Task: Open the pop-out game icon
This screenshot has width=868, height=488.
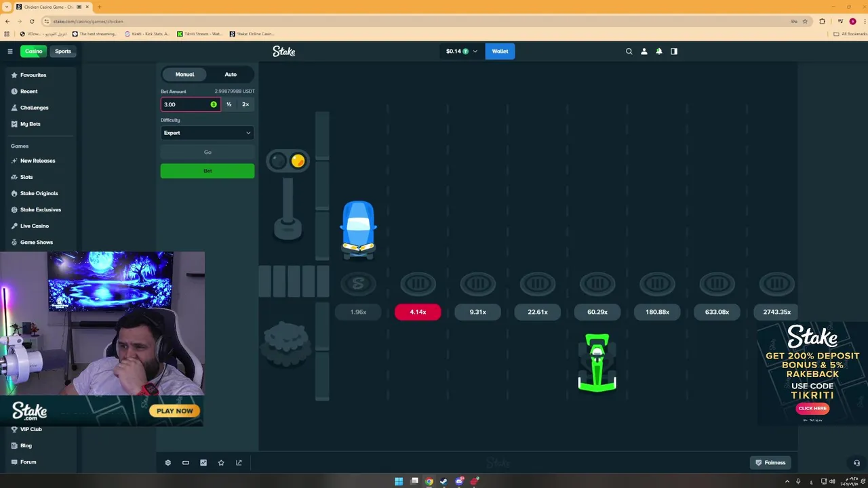Action: pyautogui.click(x=239, y=463)
